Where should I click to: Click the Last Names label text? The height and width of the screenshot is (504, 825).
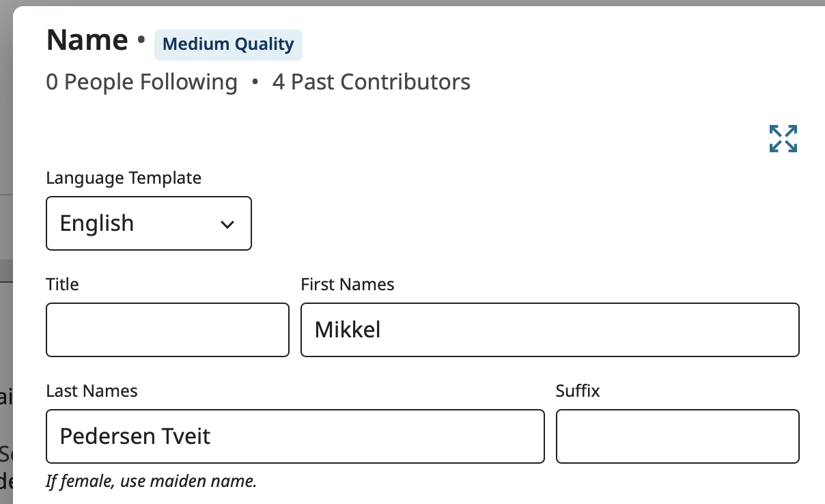(92, 391)
